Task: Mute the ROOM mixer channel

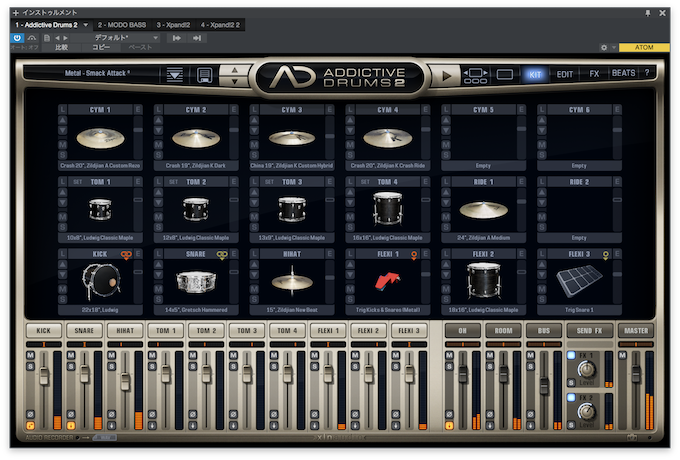Action: point(490,356)
